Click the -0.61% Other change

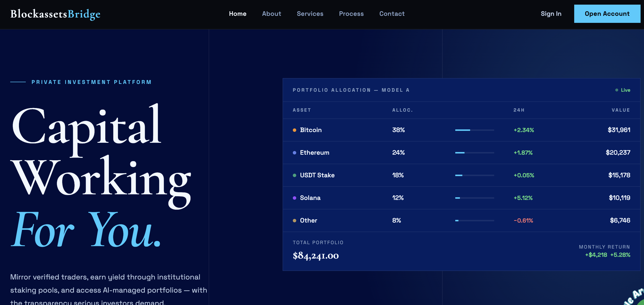(523, 221)
